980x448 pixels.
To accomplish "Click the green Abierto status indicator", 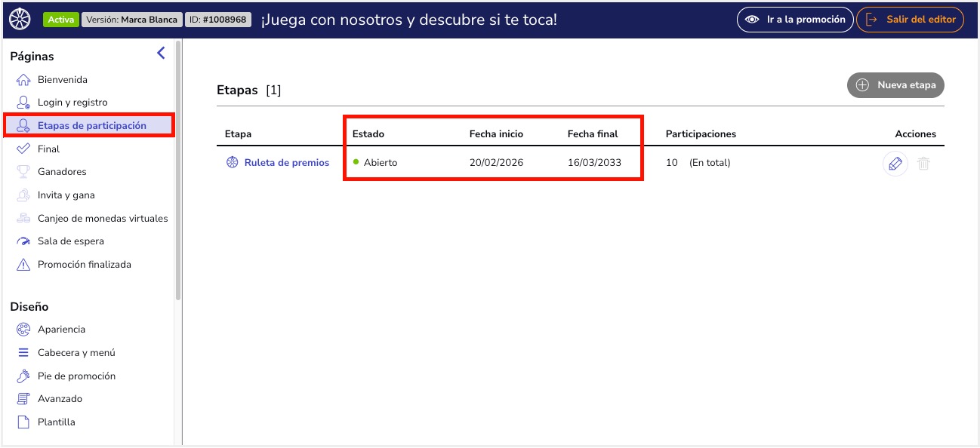I will point(355,162).
